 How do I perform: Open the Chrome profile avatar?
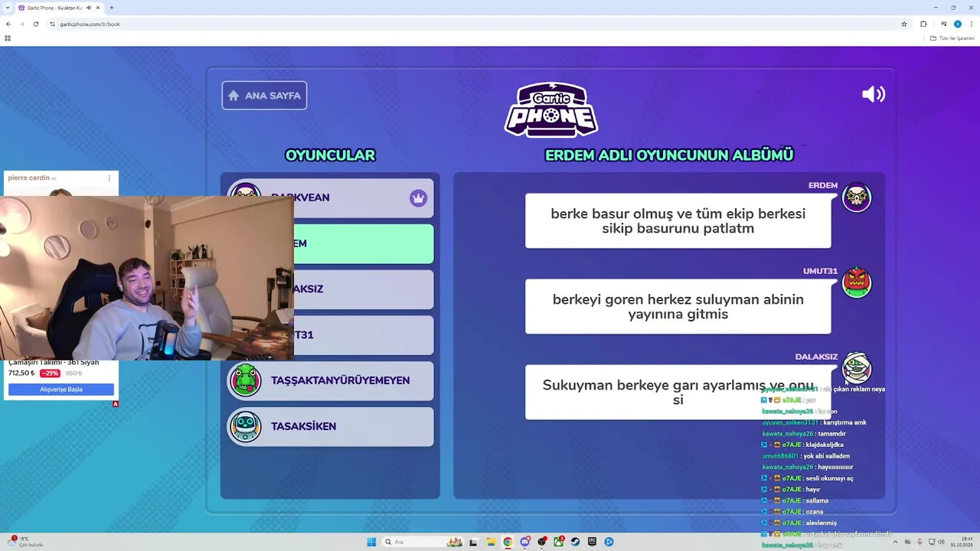pyautogui.click(x=957, y=24)
